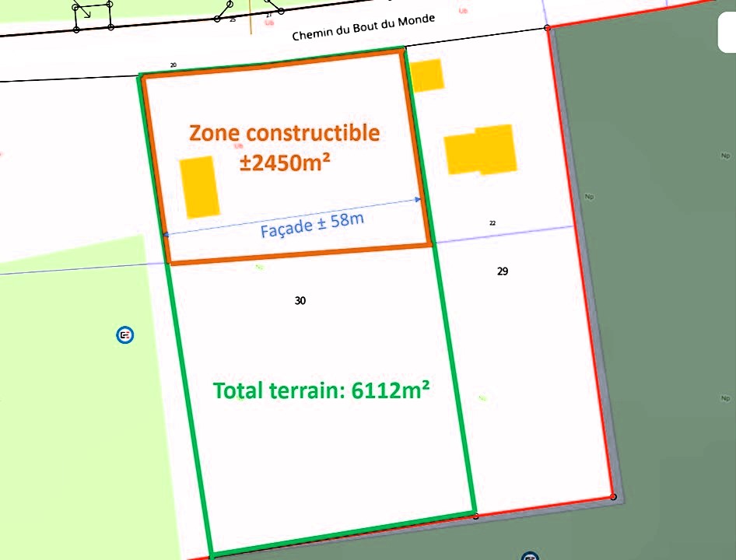Select the vertex where green and red borders meet
Viewport: 736px width, 560px height.
click(475, 515)
